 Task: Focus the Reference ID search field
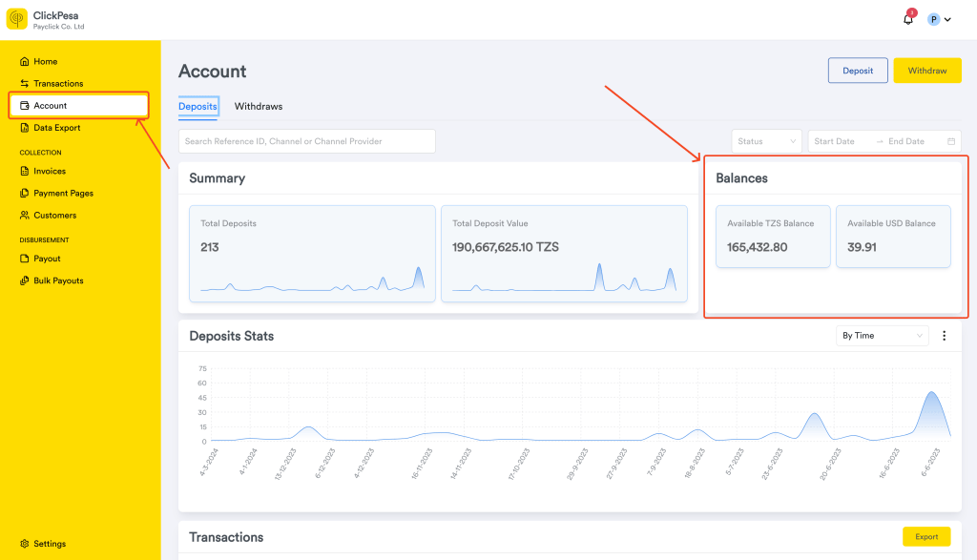pos(306,141)
